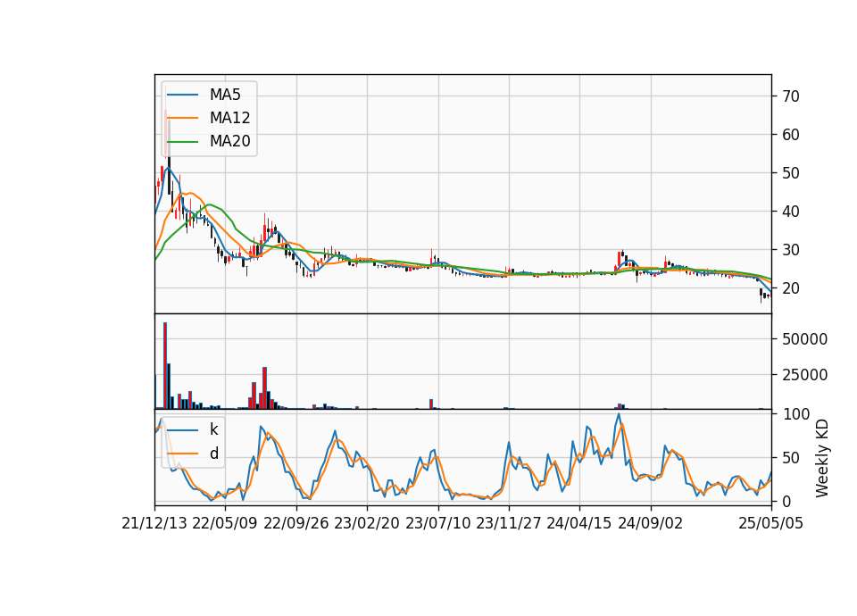The width and height of the screenshot is (857, 616).
Task: Click the k legend label
Action: pos(213,429)
